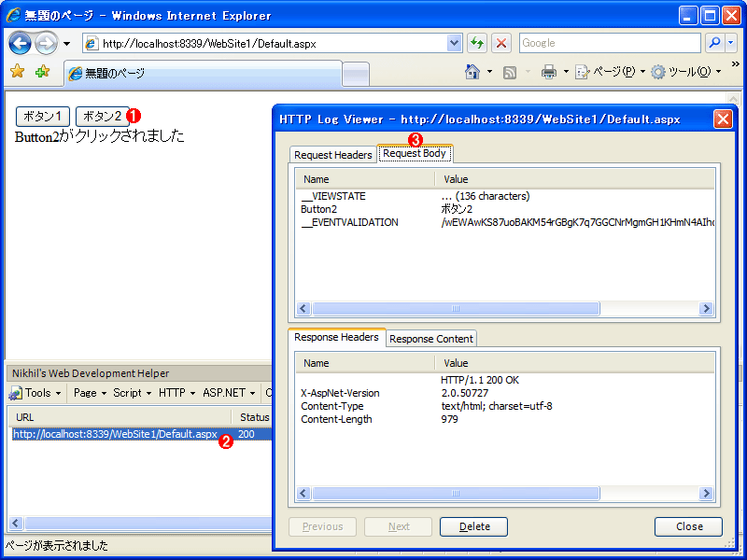The height and width of the screenshot is (560, 747).
Task: Switch to the Request Headers tab
Action: click(x=333, y=155)
